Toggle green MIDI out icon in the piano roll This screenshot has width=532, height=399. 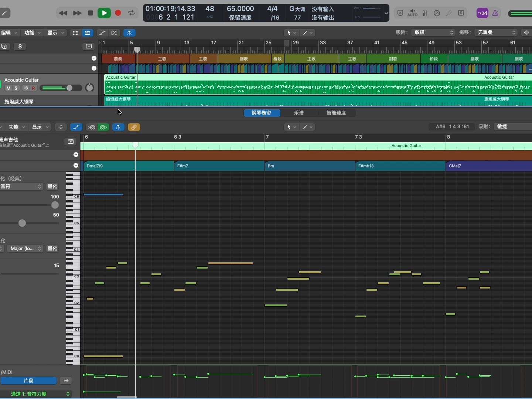tap(103, 127)
